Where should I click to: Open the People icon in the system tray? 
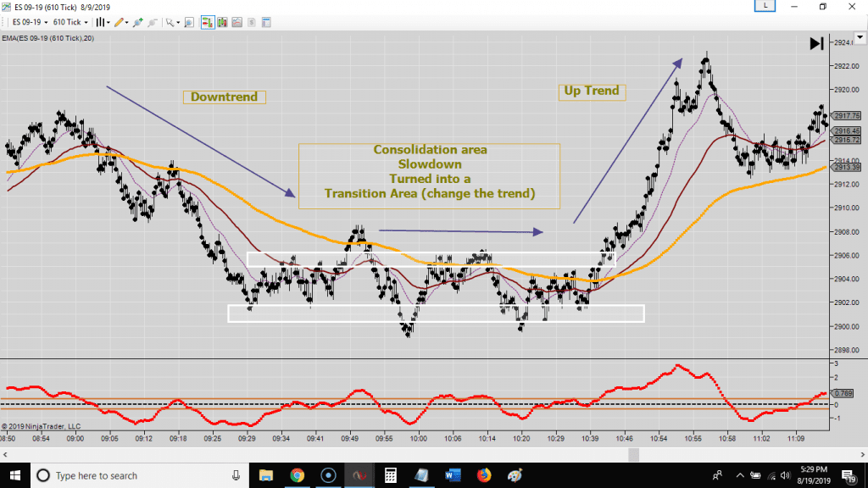pos(717,475)
